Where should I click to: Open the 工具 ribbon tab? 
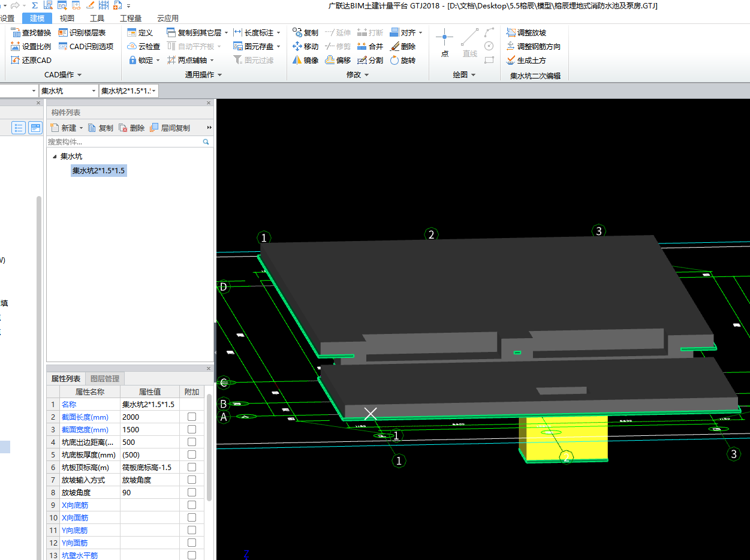(97, 19)
